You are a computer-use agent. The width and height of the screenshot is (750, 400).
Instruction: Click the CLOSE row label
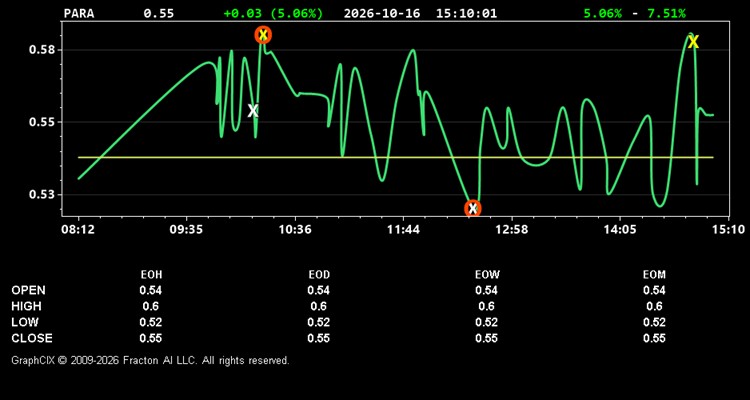click(x=32, y=338)
